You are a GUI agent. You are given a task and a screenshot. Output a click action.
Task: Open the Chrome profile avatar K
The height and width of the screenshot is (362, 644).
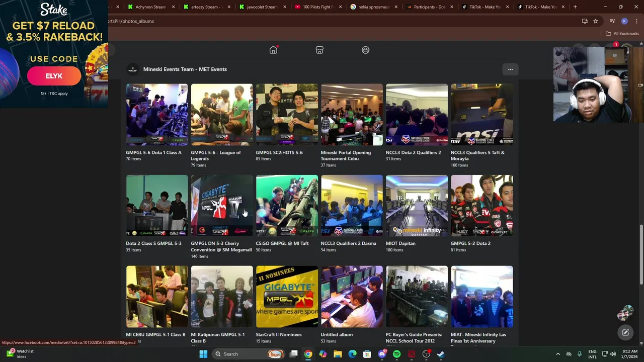pyautogui.click(x=624, y=21)
